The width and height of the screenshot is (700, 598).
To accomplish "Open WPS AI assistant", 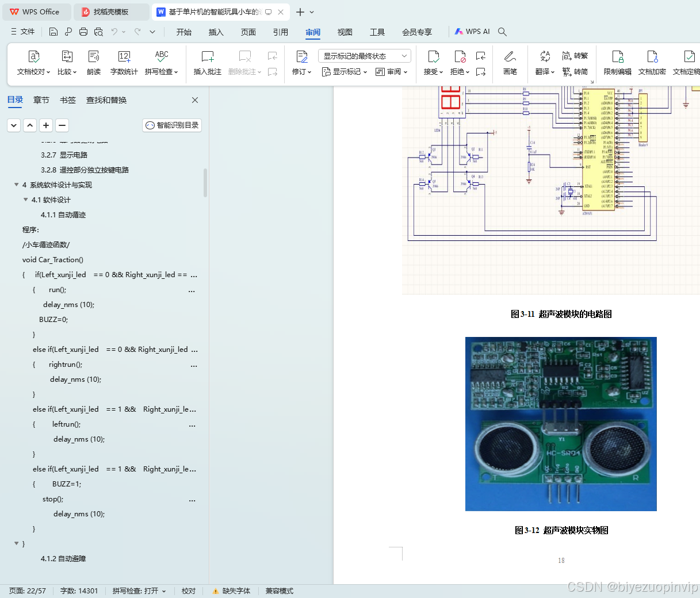I will [x=472, y=32].
